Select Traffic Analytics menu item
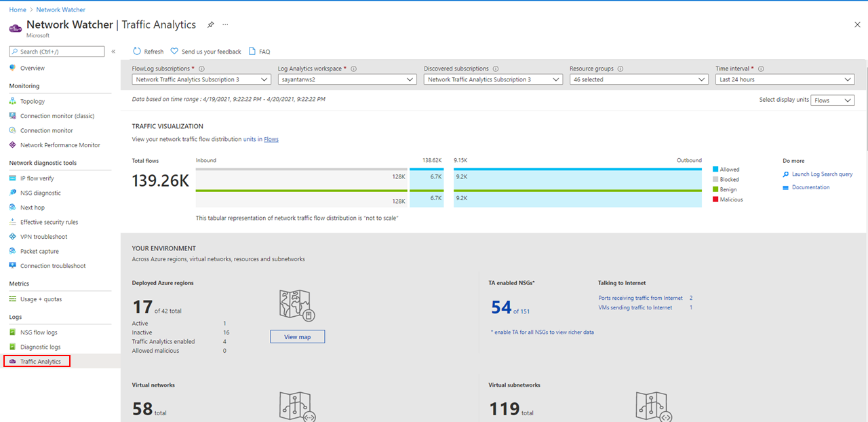Image resolution: width=868 pixels, height=422 pixels. tap(41, 362)
